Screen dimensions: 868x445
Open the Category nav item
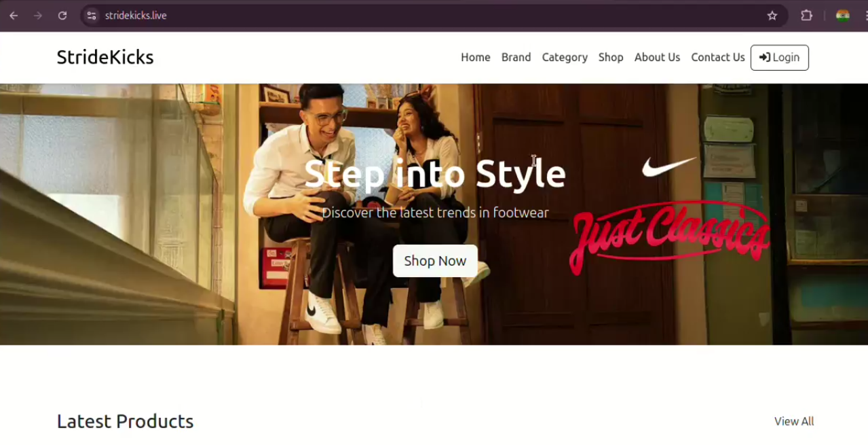565,57
